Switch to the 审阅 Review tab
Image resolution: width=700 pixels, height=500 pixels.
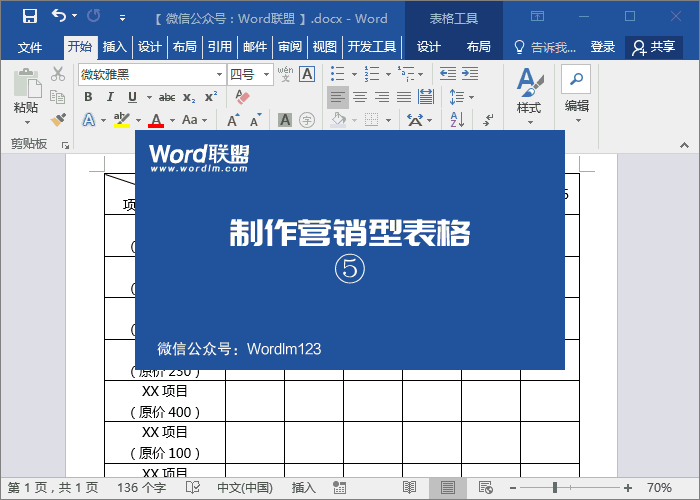290,46
